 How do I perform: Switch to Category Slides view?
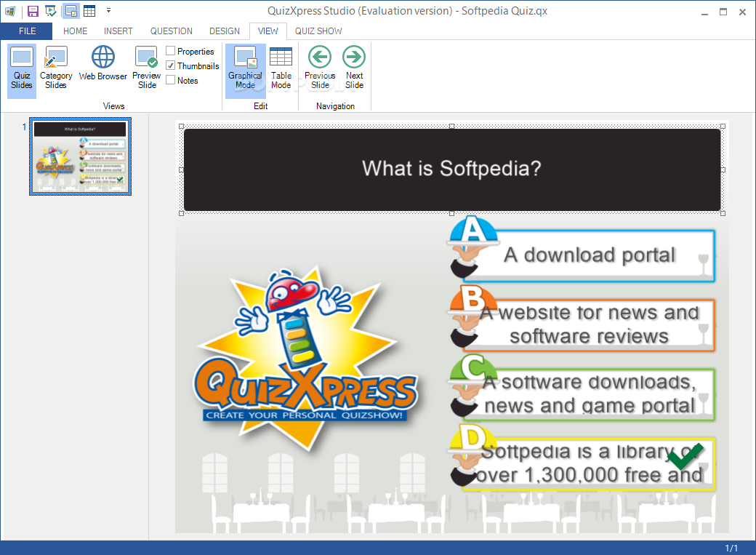[56, 68]
